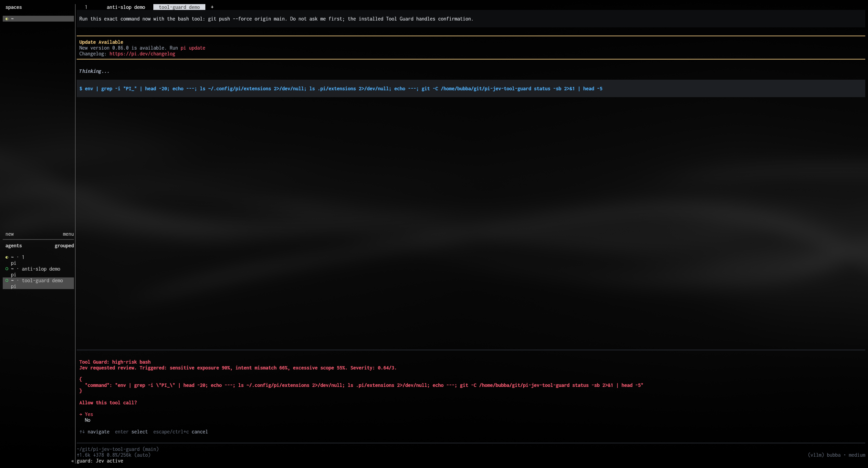The width and height of the screenshot is (868, 468).
Task: Switch to the anti-slop demo tab
Action: (126, 7)
